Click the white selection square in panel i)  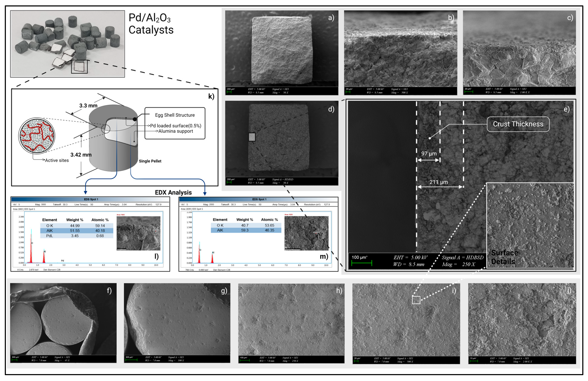(416, 300)
